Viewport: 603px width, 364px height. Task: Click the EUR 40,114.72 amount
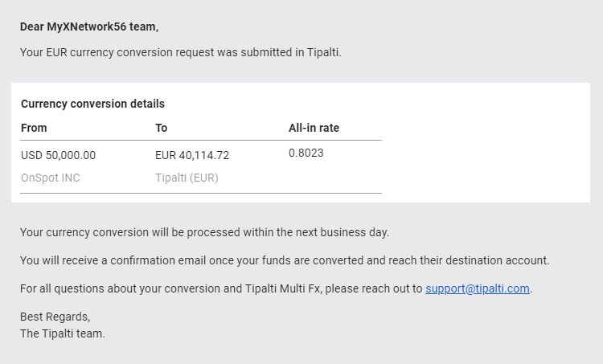tap(192, 155)
